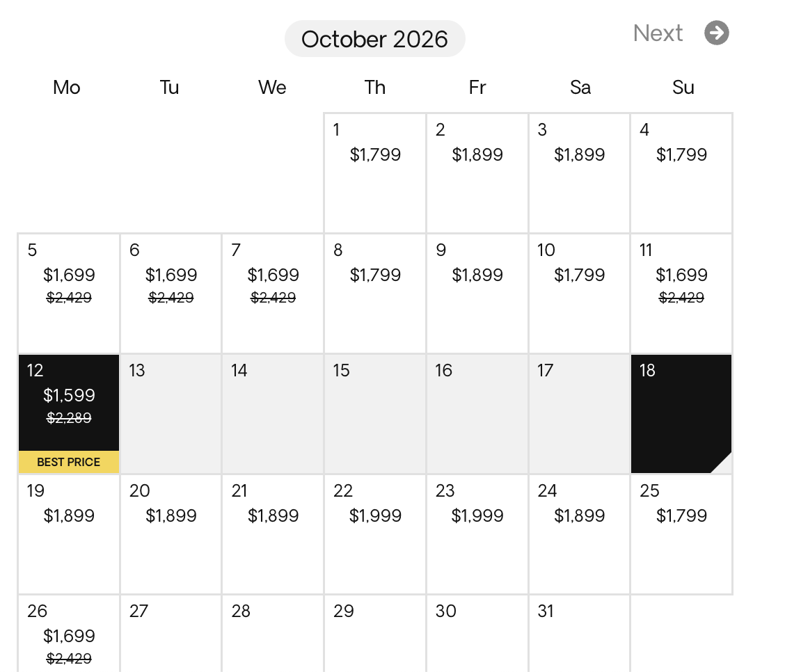The height and width of the screenshot is (672, 785).
Task: Select October 5 discounted at $1,699
Action: click(x=69, y=293)
